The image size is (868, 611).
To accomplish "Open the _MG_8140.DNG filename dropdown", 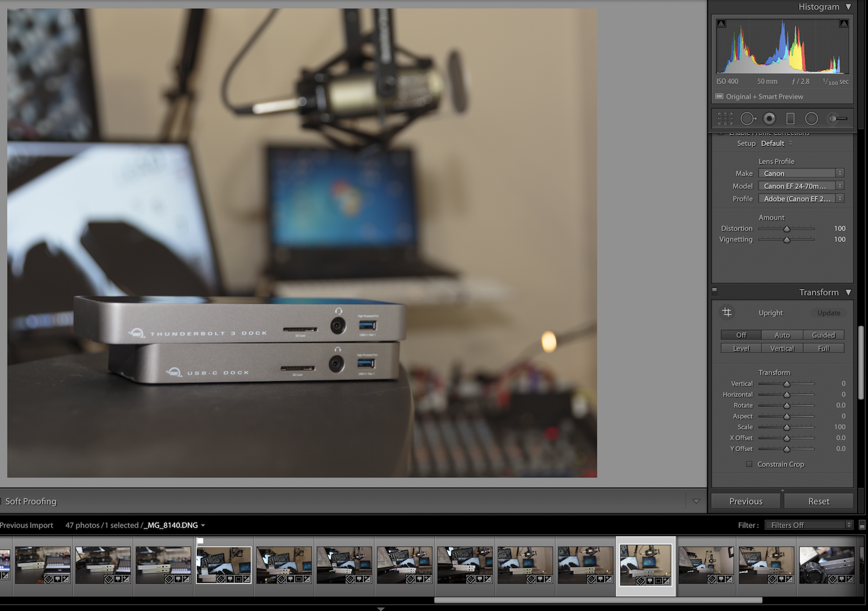I will (176, 525).
